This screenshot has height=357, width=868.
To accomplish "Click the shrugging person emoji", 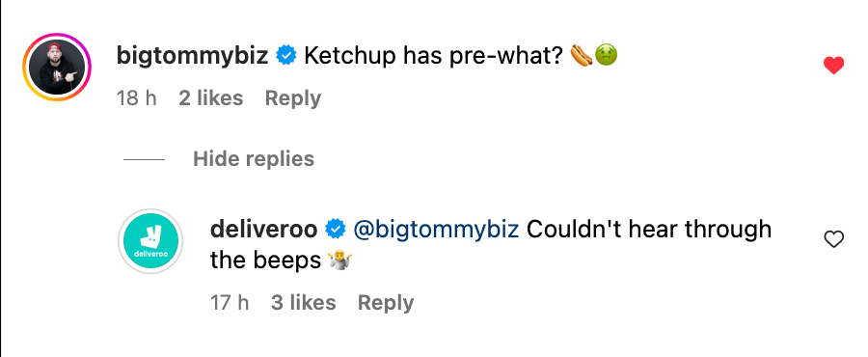I will (x=339, y=261).
